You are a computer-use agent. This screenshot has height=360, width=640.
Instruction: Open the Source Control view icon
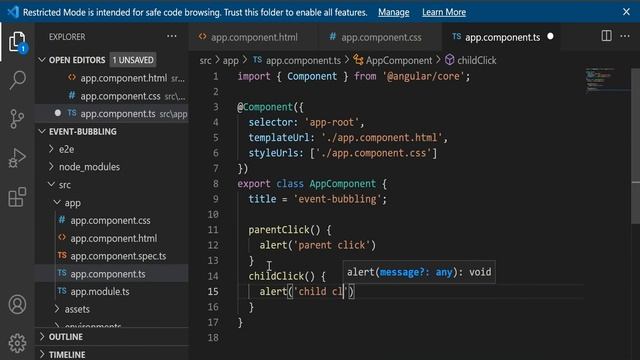coord(17,119)
